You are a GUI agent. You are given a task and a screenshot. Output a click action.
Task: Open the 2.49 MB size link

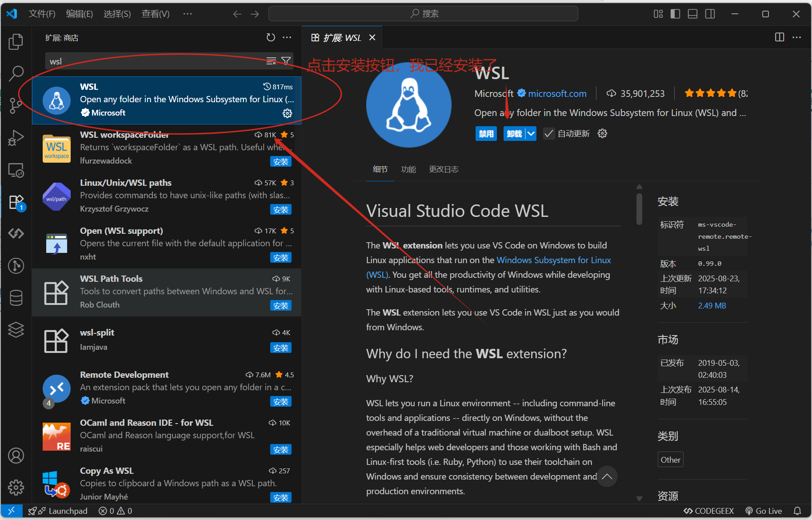712,306
